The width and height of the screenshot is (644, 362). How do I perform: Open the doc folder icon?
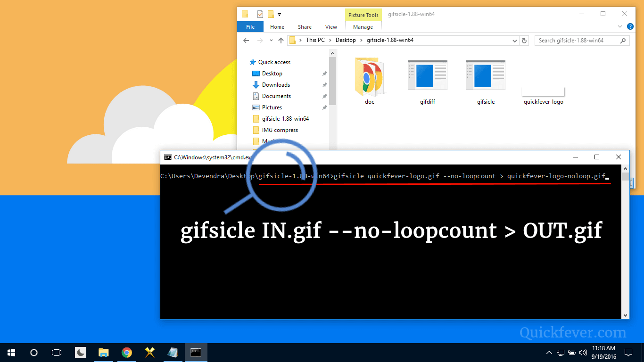369,76
